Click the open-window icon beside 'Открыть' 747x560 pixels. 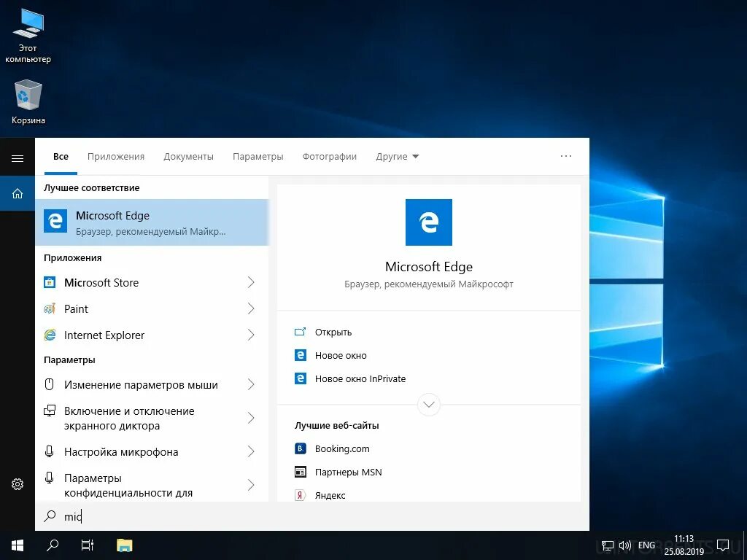(300, 332)
